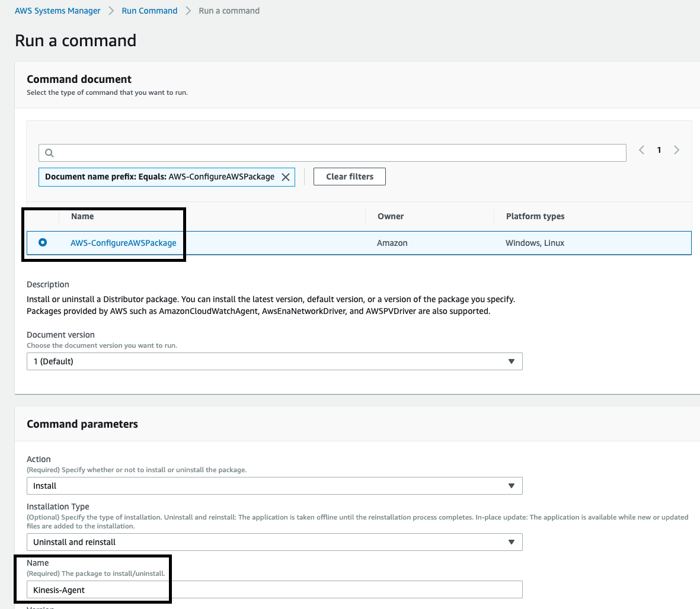Click the document search input field
The width and height of the screenshot is (700, 609).
tap(332, 153)
